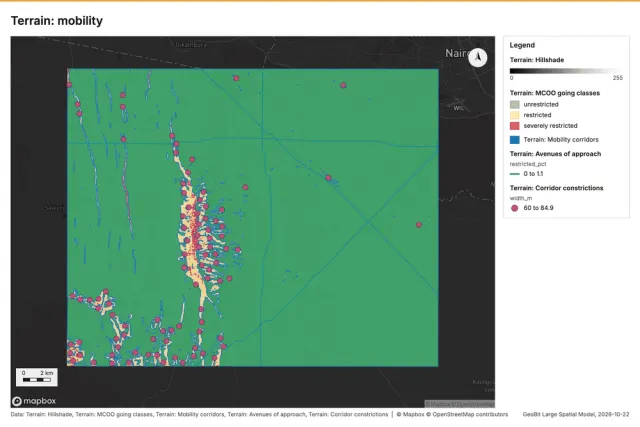This screenshot has height=427, width=640.
Task: Click the severely restricted red swatch
Action: click(x=515, y=126)
